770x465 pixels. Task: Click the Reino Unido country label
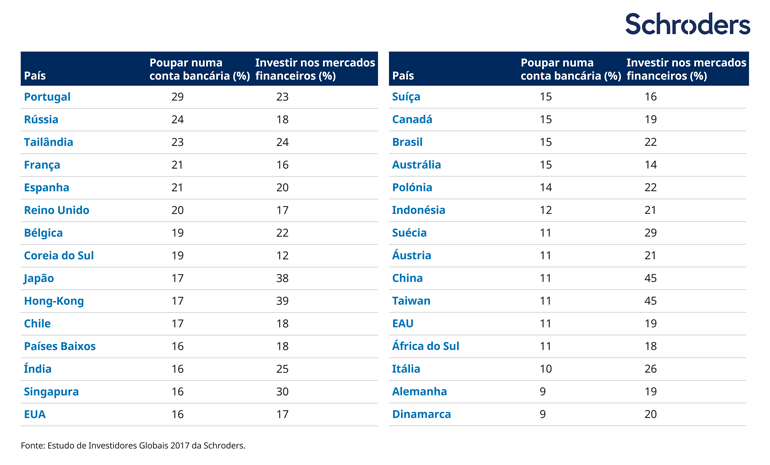pos(56,210)
